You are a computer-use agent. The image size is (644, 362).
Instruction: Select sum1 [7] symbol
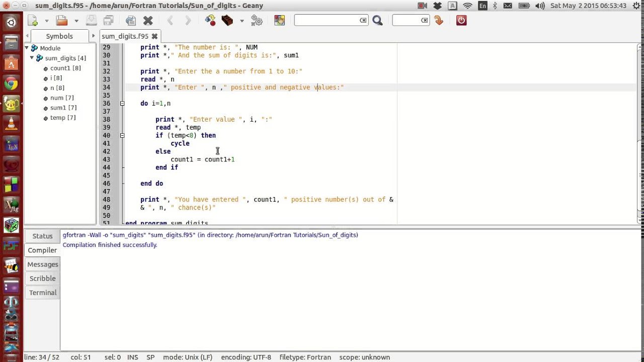click(x=63, y=108)
